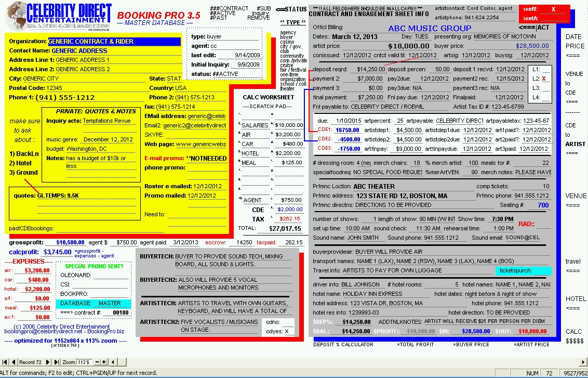Click the horizontal scrollbar right arrow
This screenshot has width=588, height=378.
click(584, 362)
